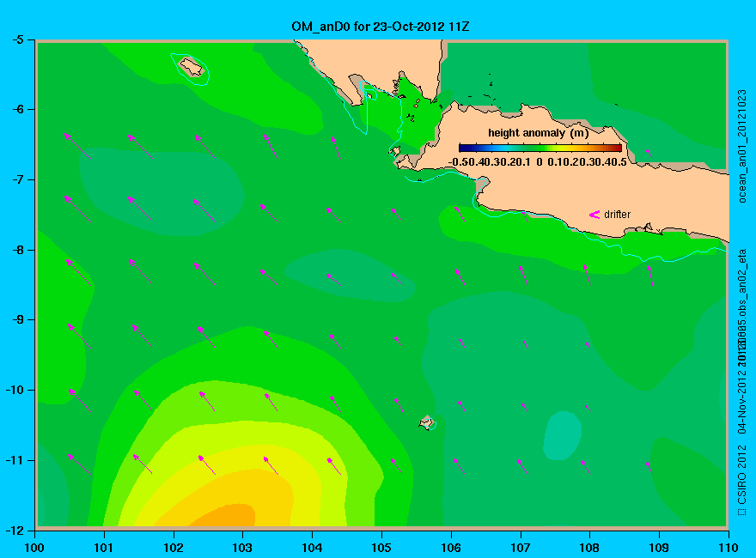Click the colorbar tick label 0
The width and height of the screenshot is (756, 558).
click(539, 162)
